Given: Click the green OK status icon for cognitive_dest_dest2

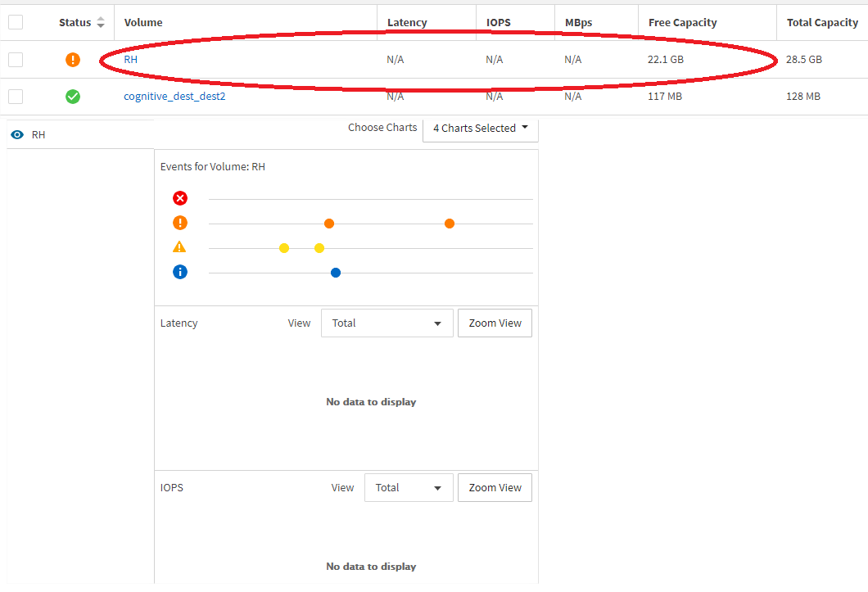Looking at the screenshot, I should 73,97.
